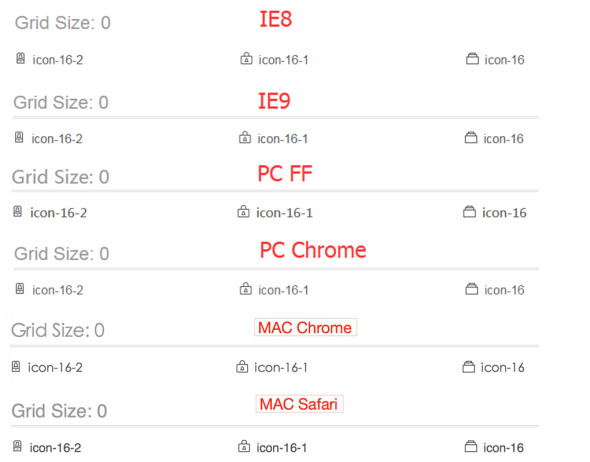Click the Grid Size: 0 heading under IE8
The height and width of the screenshot is (462, 590).
coord(63,23)
